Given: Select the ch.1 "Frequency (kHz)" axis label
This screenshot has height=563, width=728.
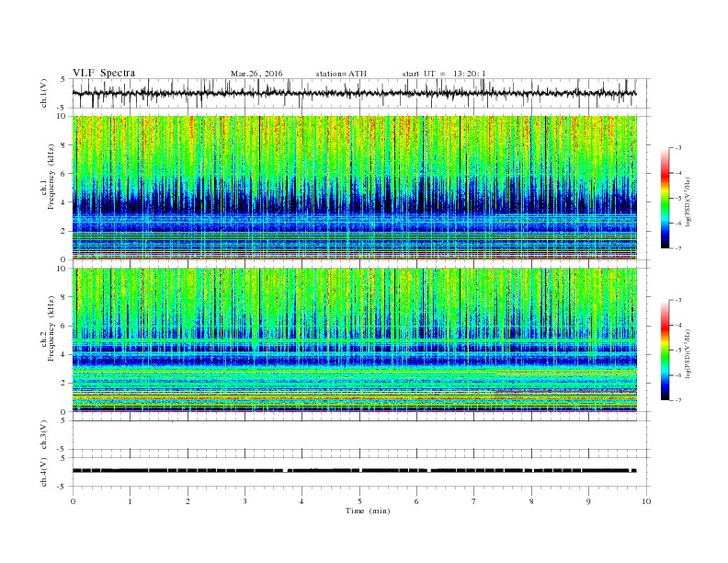Looking at the screenshot, I should [x=51, y=177].
